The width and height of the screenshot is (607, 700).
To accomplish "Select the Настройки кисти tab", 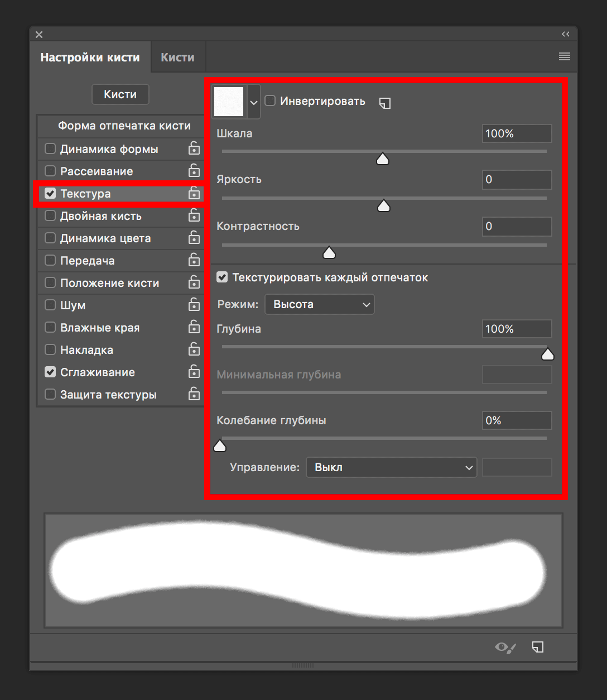I will coord(90,57).
